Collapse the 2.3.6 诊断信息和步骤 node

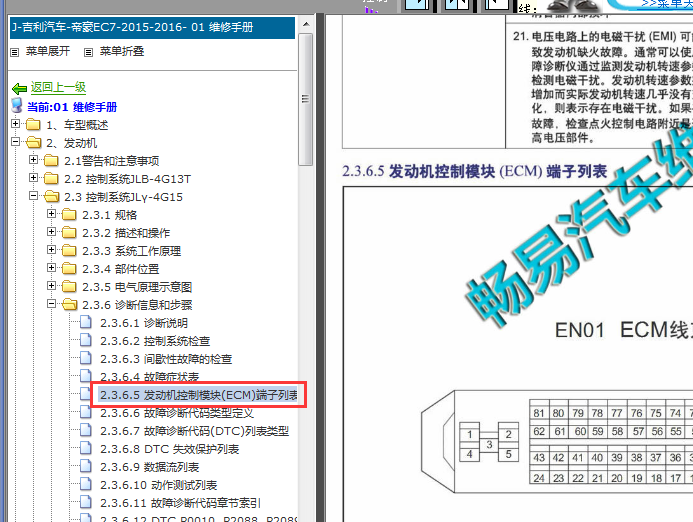pos(52,304)
